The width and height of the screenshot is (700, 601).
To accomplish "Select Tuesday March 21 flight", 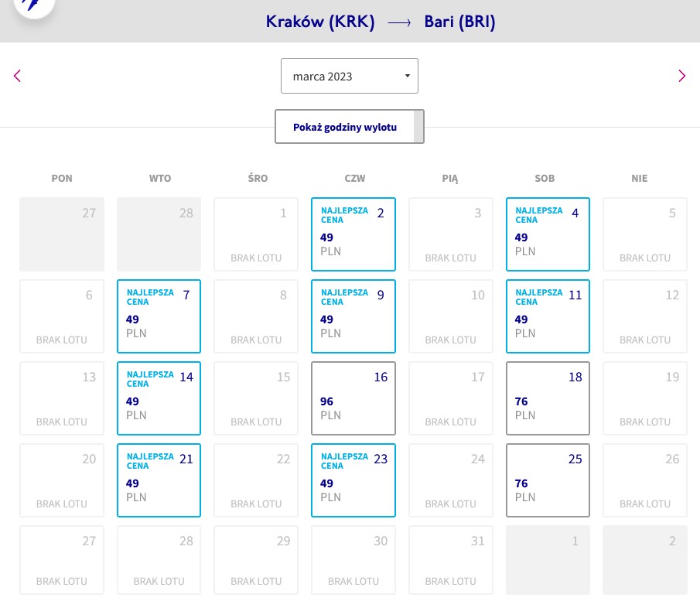I will [x=159, y=480].
